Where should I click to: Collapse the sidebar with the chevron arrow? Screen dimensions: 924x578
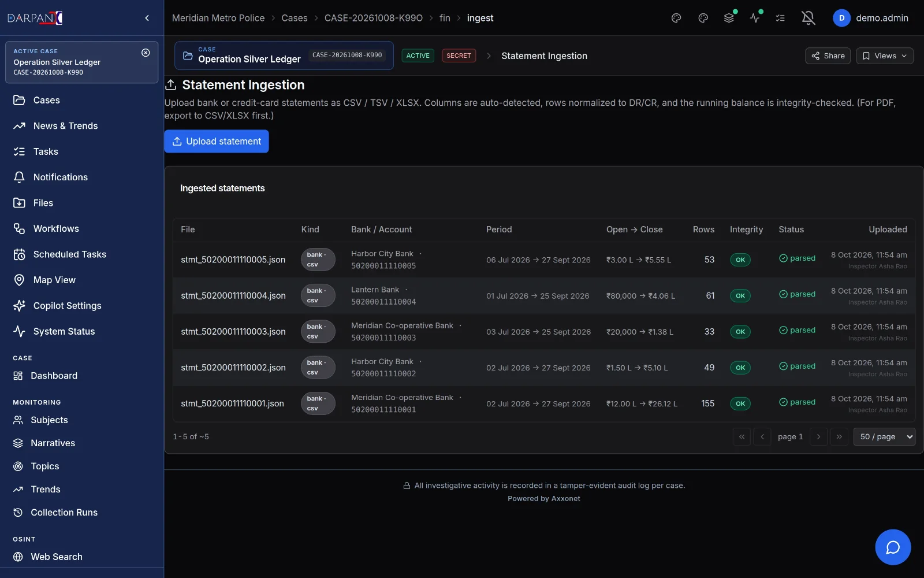click(147, 18)
